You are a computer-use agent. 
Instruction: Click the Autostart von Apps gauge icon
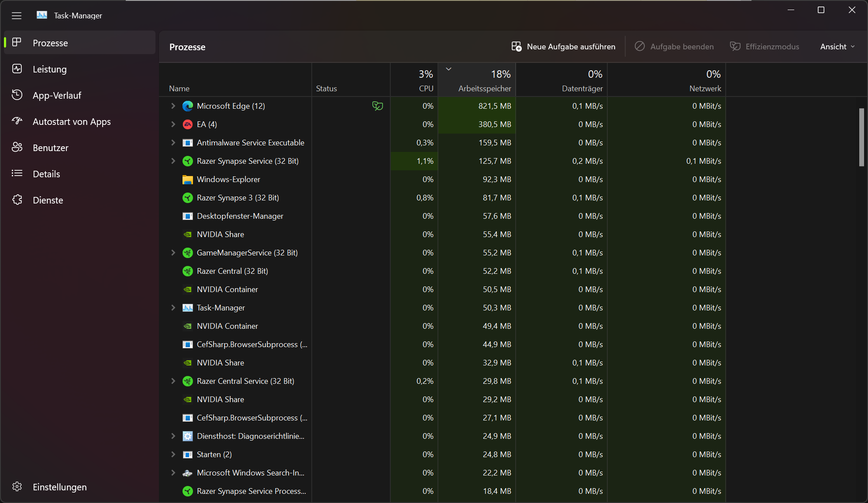[x=17, y=121]
